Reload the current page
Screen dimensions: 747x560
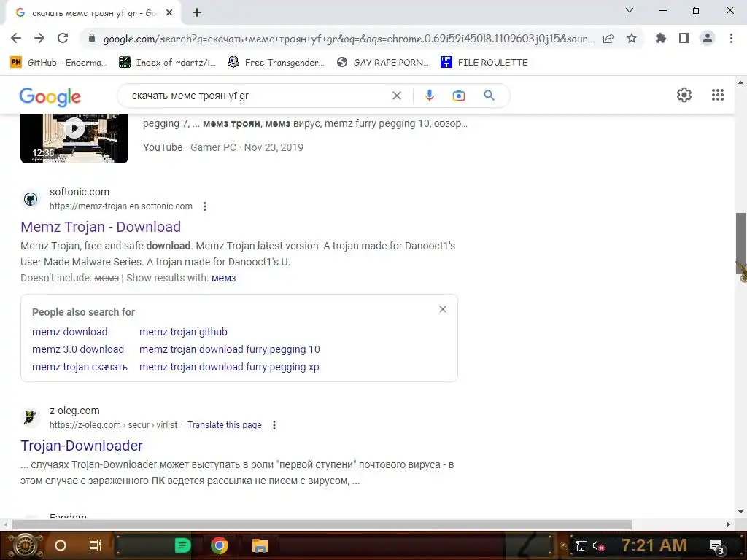(63, 38)
